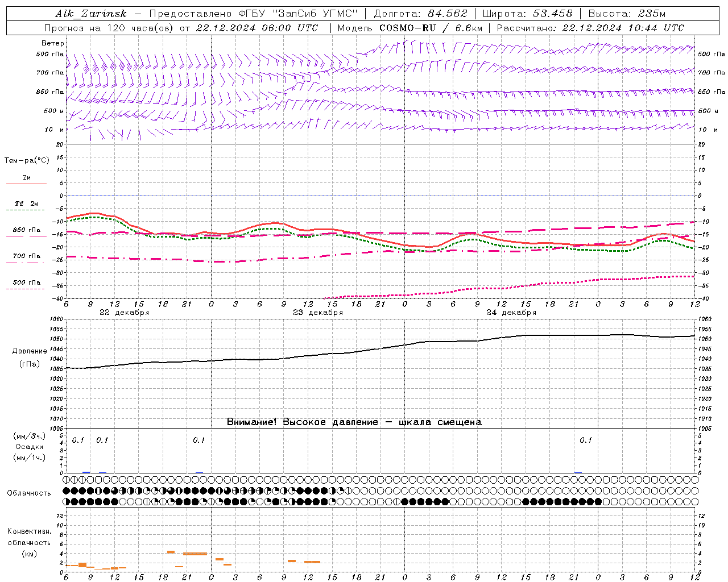Click the "Давление" pressure panel label
Screen dimensions: 728x582
pyautogui.click(x=30, y=351)
